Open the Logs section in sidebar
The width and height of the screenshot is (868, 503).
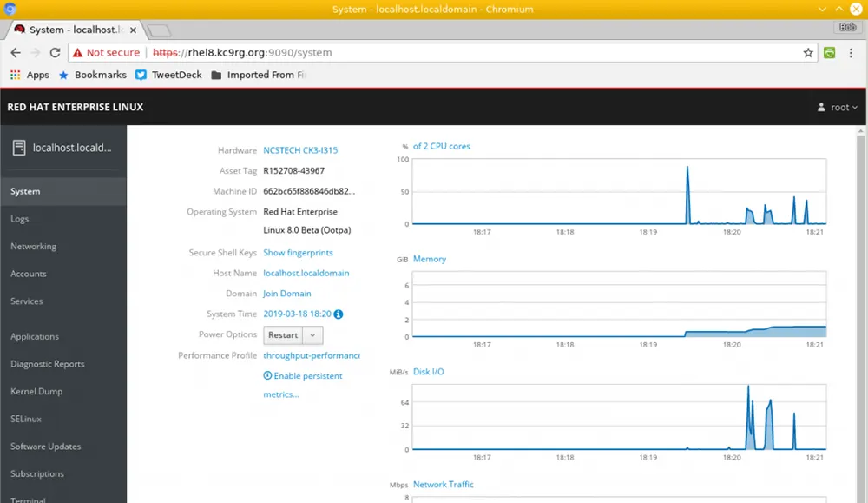tap(20, 219)
